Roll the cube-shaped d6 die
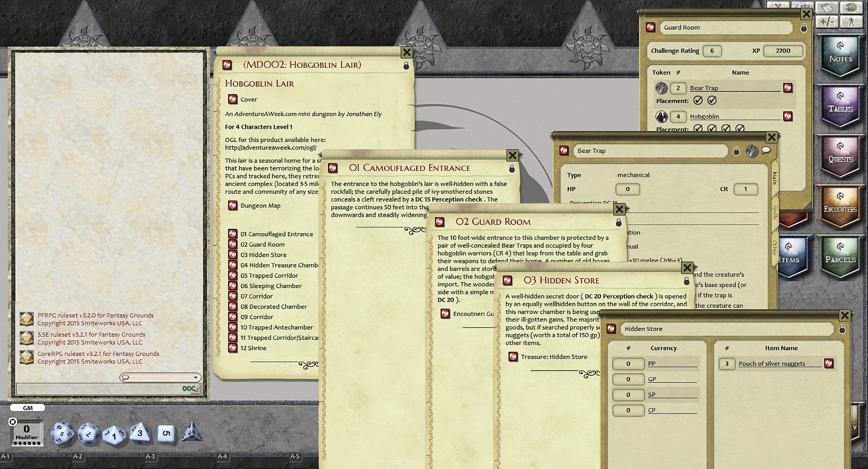The width and height of the screenshot is (868, 469). point(165,433)
